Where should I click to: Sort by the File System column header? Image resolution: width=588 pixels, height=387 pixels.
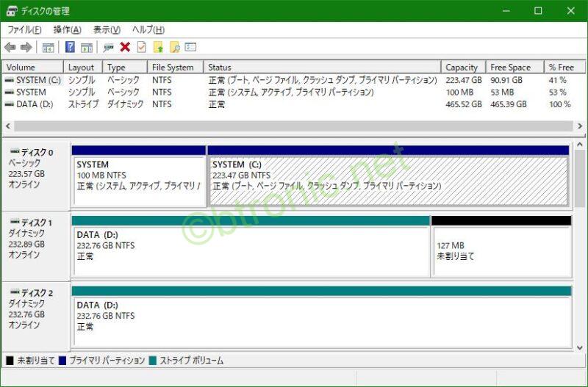click(x=176, y=68)
